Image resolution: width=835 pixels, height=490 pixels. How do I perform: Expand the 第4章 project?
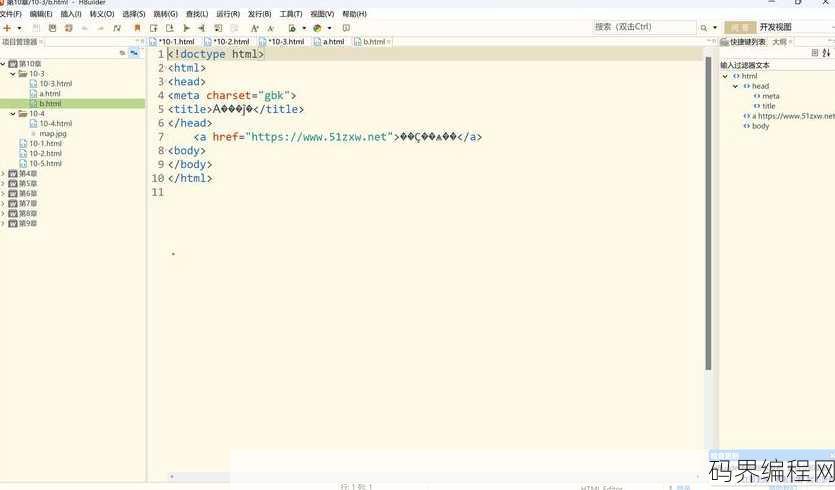point(3,174)
